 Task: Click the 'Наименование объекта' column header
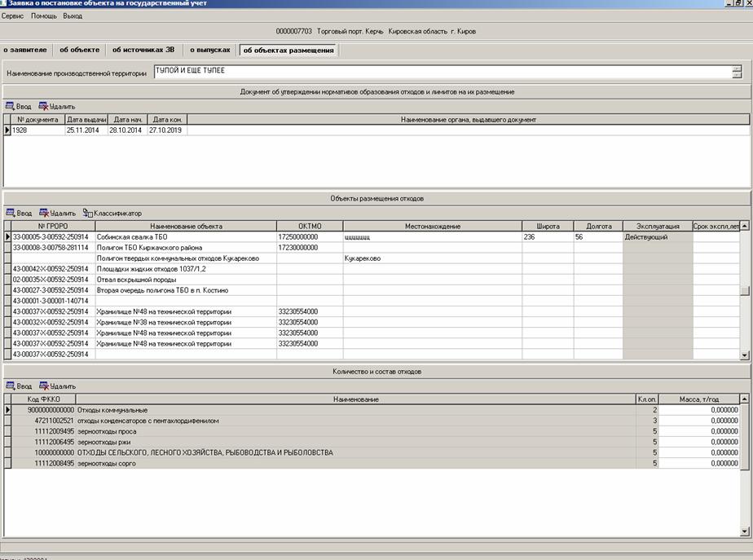(186, 226)
